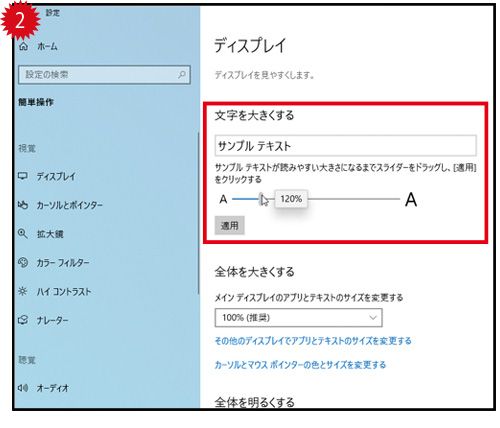Open カーソルとマウス ポインターの色とサイズを変更する link
Image resolution: width=500 pixels, height=428 pixels.
pyautogui.click(x=300, y=364)
